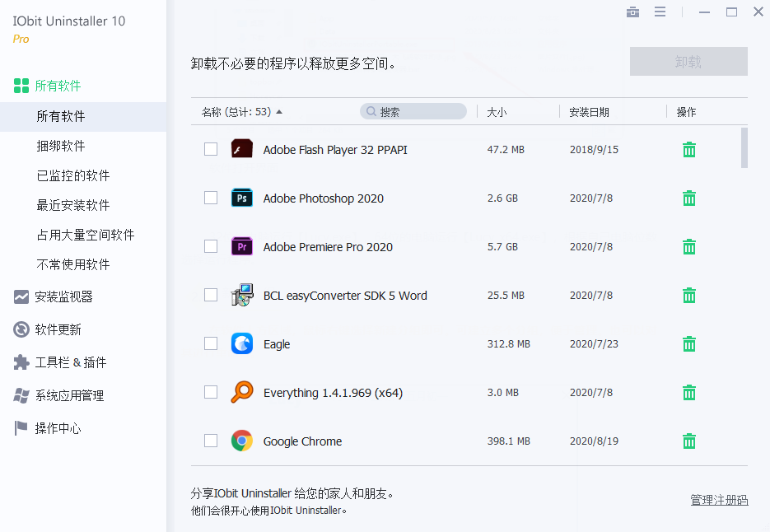770x532 pixels.
Task: Open the hamburger options menu
Action: coord(660,12)
